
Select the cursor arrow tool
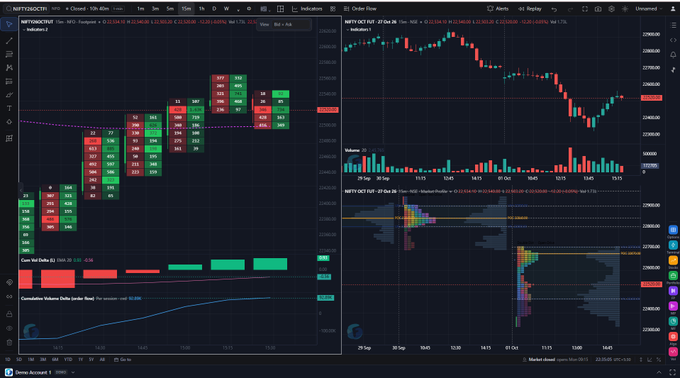pos(9,24)
